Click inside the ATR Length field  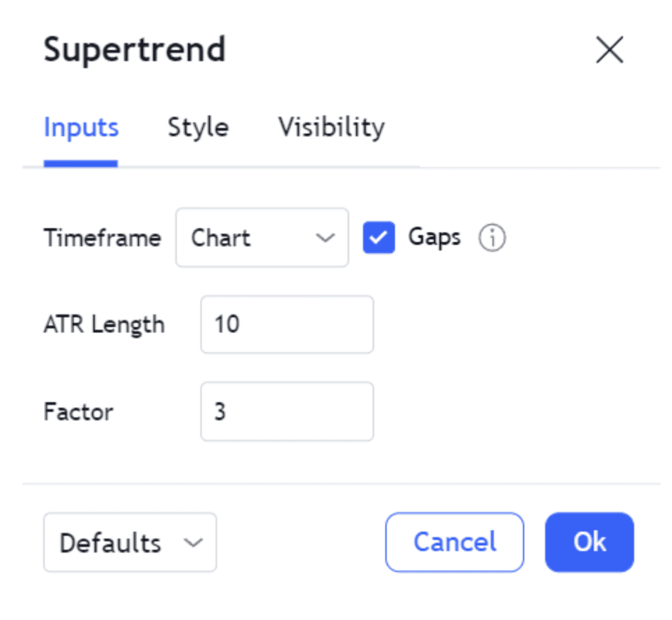click(287, 324)
